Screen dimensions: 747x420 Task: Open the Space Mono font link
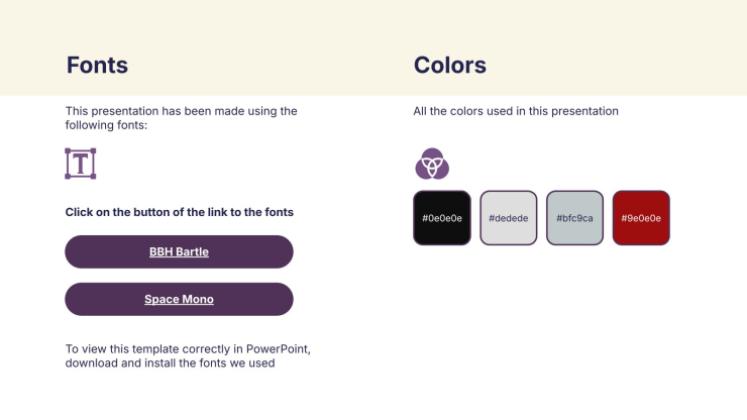[x=179, y=299]
